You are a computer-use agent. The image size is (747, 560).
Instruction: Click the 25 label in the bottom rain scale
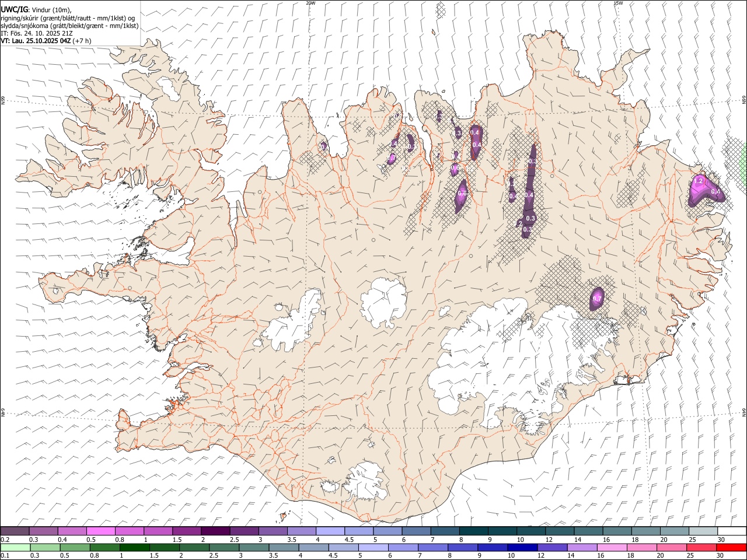tap(691, 556)
